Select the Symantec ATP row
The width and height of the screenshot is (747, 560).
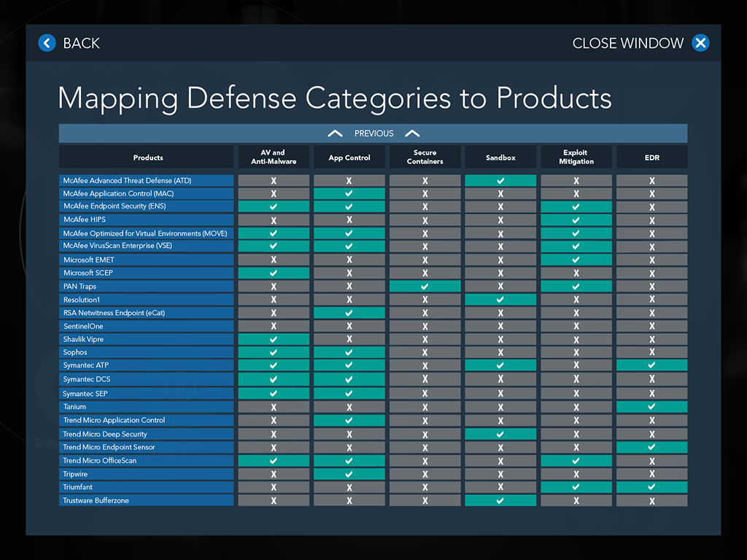[x=146, y=365]
